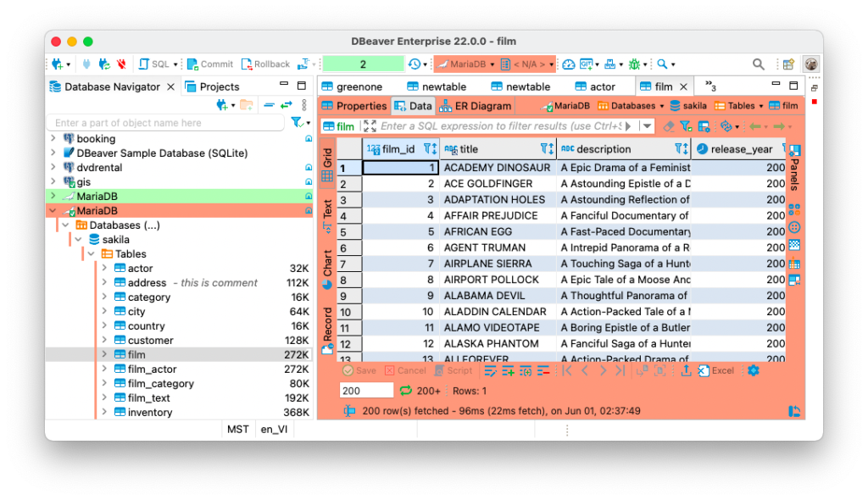Open the Properties tab of the film table
This screenshot has height=500, width=868.
tap(354, 106)
